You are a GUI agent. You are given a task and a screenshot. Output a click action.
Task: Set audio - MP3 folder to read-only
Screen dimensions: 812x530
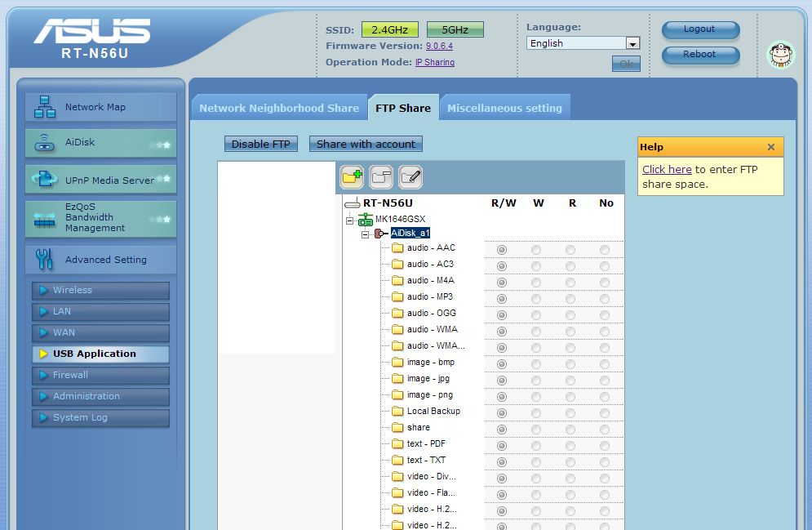point(570,299)
